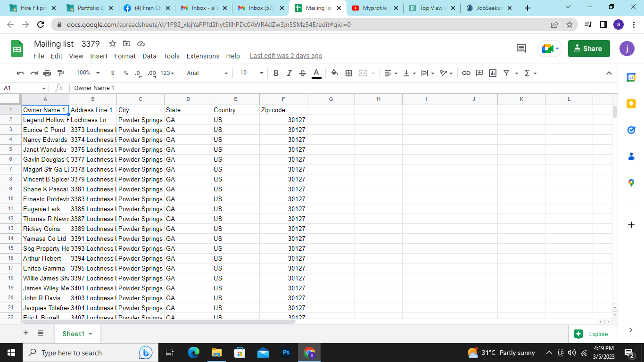This screenshot has height=362, width=644.
Task: Add a new sheet with the plus button
Action: [26, 333]
